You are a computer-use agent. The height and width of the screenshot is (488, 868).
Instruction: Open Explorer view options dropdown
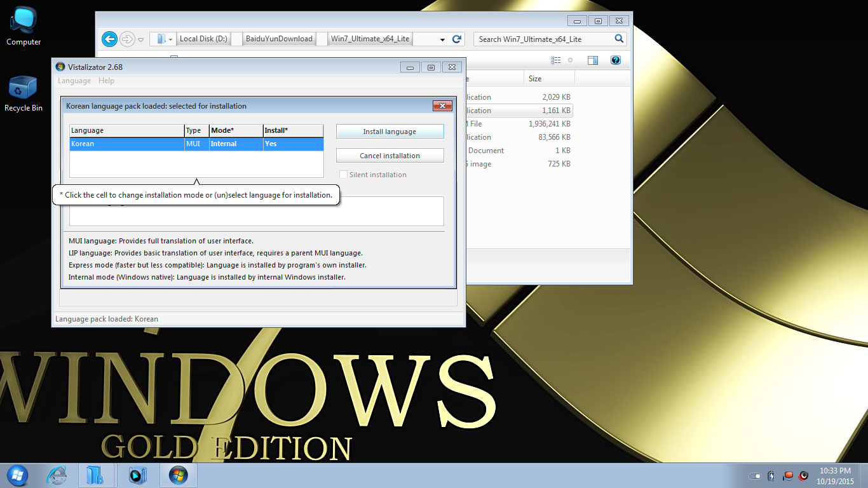coord(570,60)
